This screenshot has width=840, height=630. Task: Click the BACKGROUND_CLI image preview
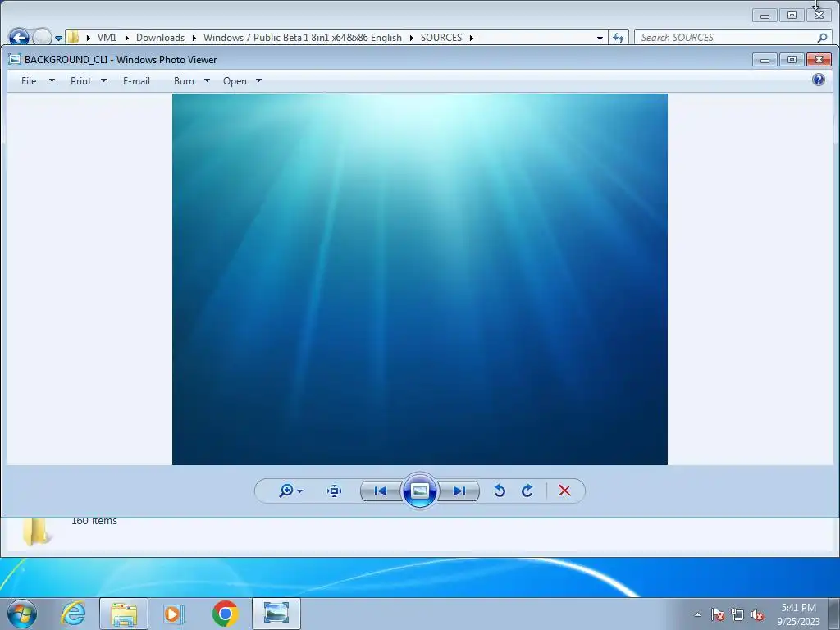419,279
